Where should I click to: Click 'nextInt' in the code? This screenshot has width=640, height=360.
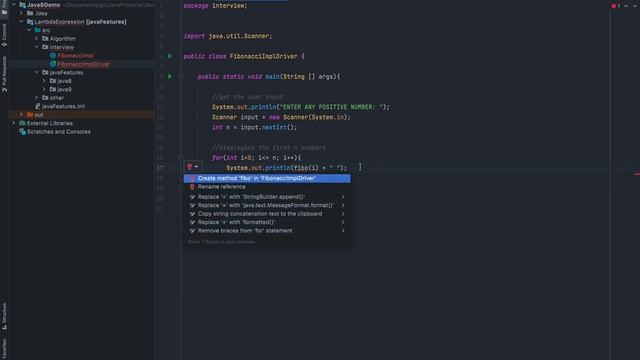click(x=274, y=127)
